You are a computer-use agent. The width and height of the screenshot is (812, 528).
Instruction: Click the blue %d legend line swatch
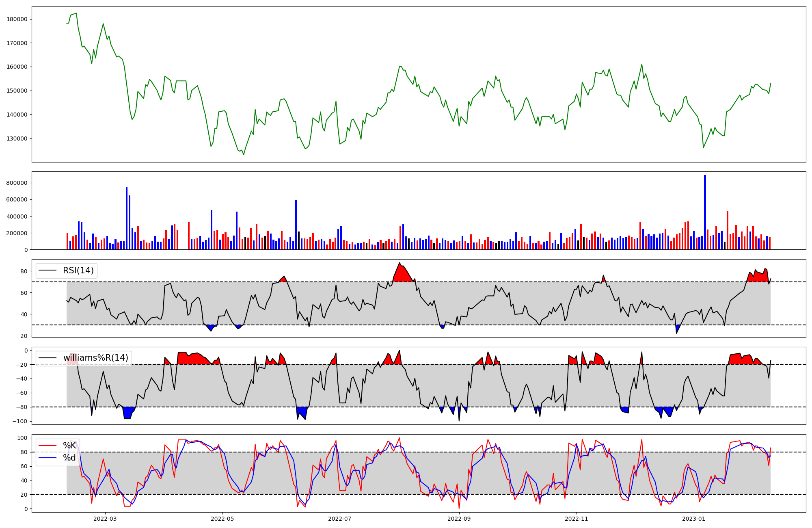[x=47, y=458]
